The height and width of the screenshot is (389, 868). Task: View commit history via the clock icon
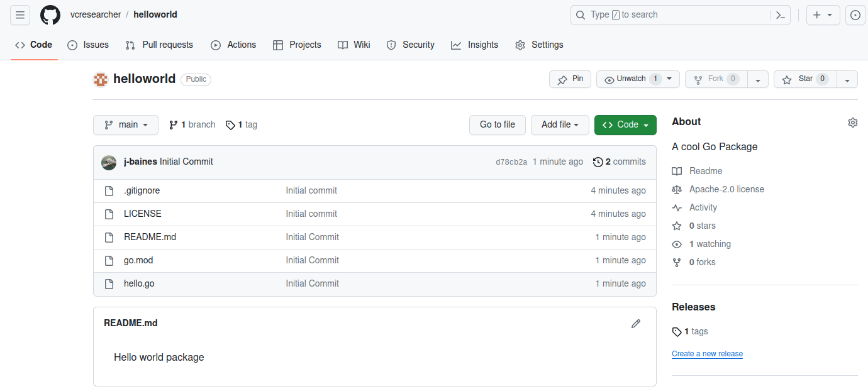click(x=598, y=162)
